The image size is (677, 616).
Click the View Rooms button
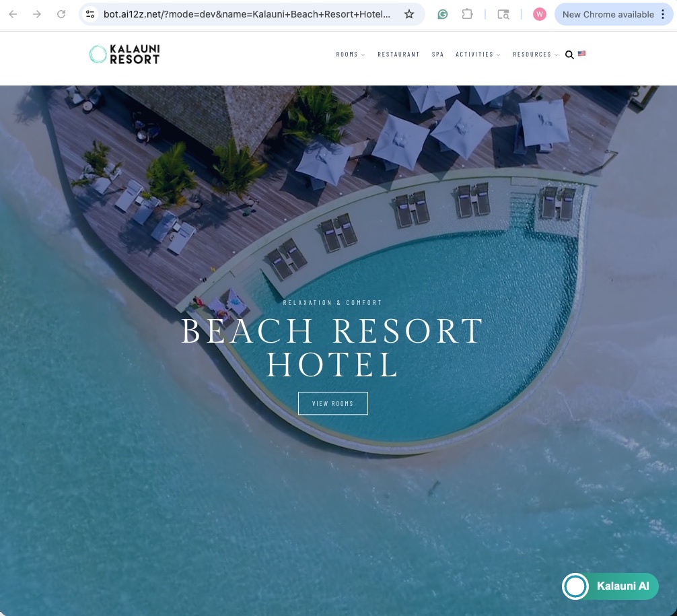[x=333, y=403]
